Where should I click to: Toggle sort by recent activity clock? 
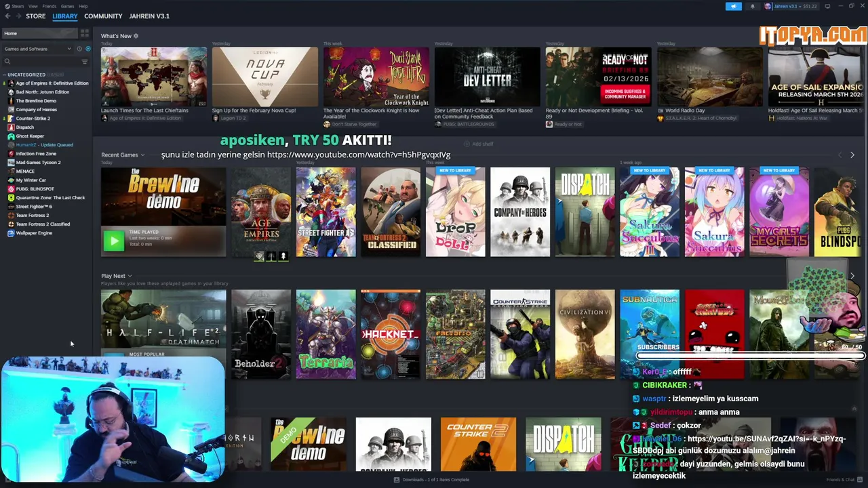[79, 49]
